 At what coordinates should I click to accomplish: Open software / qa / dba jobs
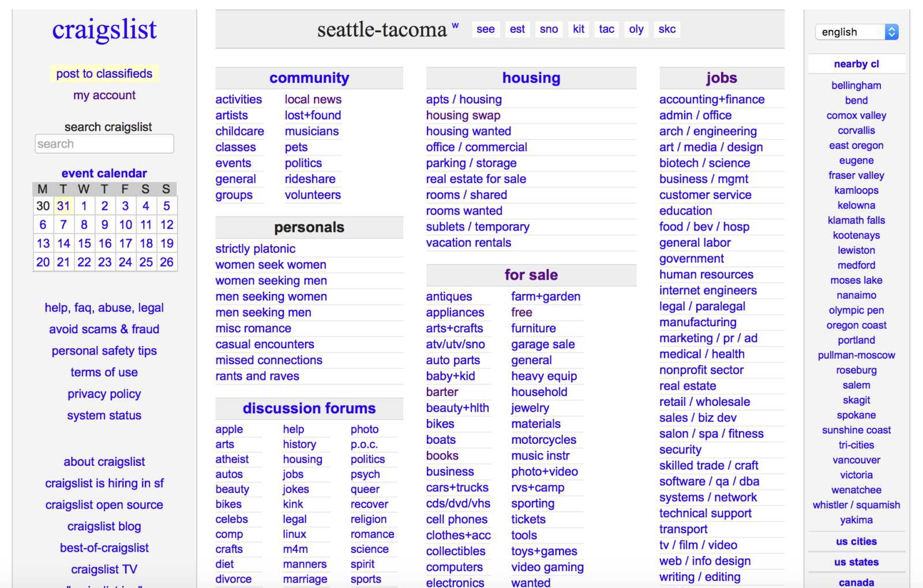coord(709,481)
